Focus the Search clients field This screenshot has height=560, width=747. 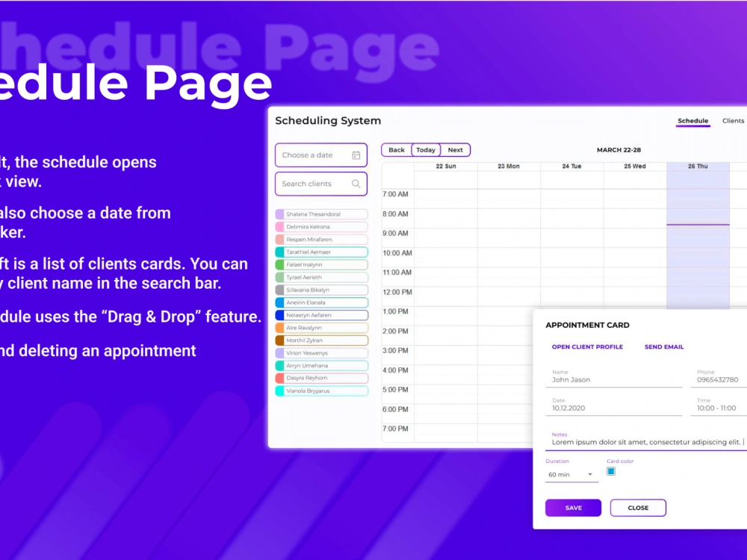[x=321, y=184]
